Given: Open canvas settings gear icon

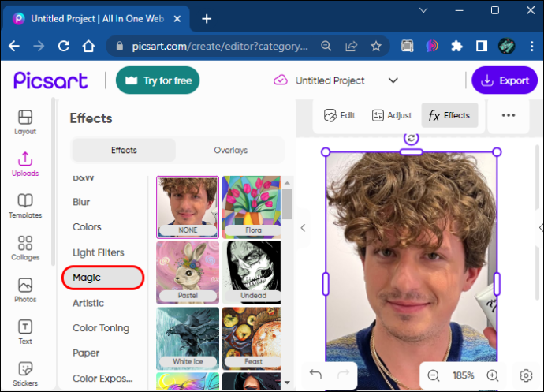Looking at the screenshot, I should click(x=526, y=375).
